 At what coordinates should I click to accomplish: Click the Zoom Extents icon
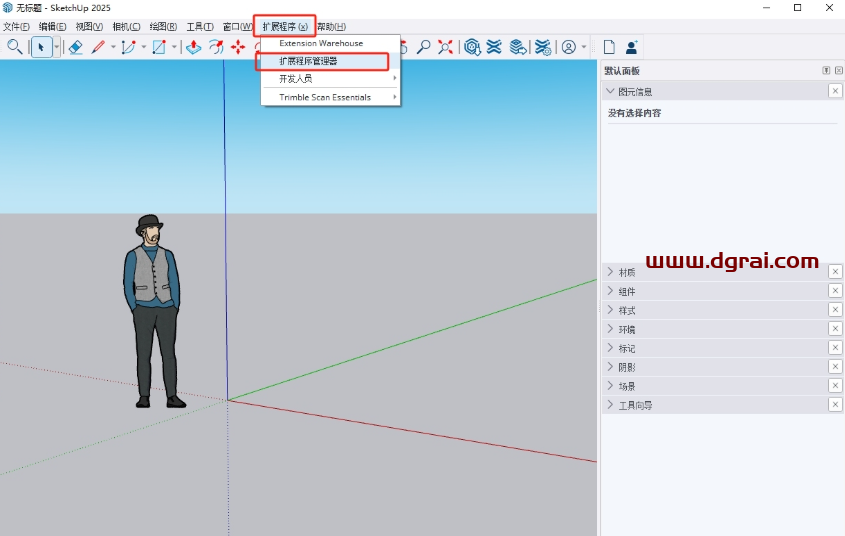[445, 47]
